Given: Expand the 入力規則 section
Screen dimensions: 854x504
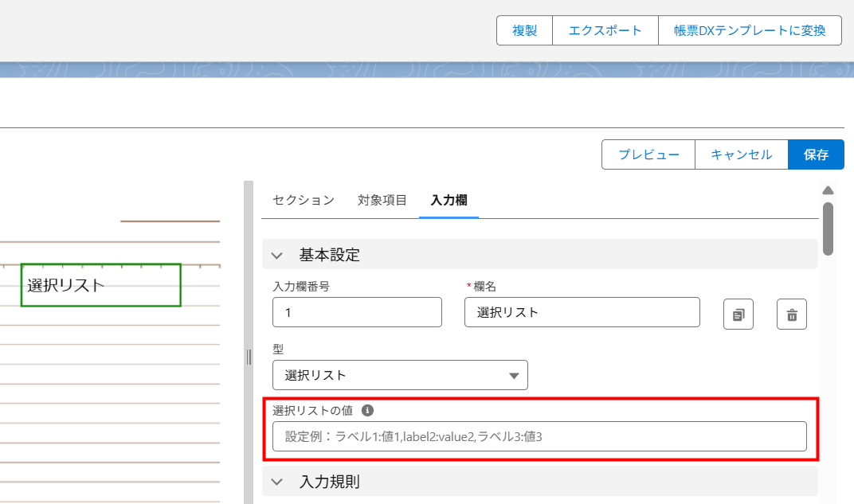Looking at the screenshot, I should [276, 481].
